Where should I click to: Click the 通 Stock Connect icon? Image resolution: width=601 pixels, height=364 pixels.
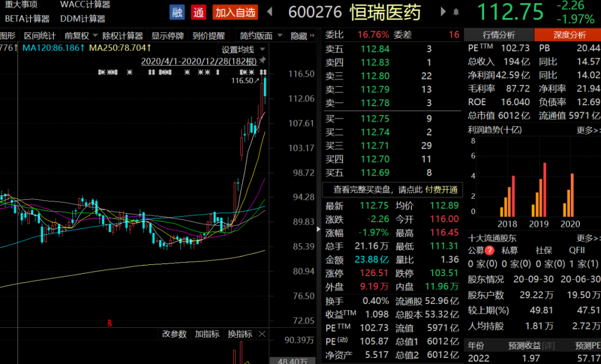point(199,12)
